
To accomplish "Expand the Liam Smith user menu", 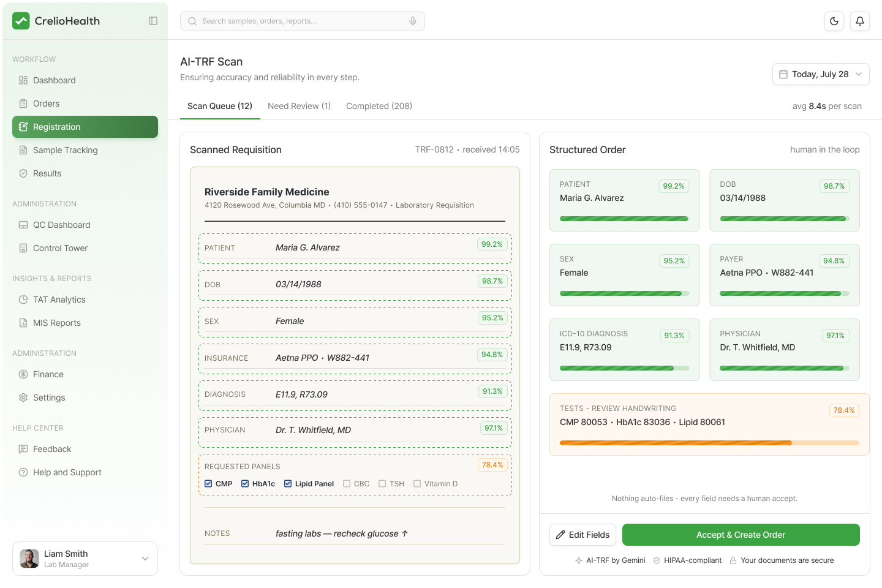I will point(85,559).
